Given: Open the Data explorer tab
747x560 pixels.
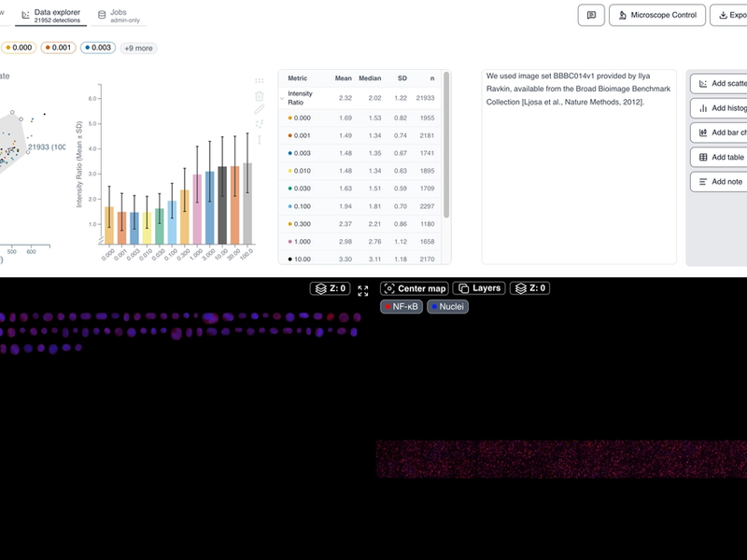Looking at the screenshot, I should [x=51, y=16].
